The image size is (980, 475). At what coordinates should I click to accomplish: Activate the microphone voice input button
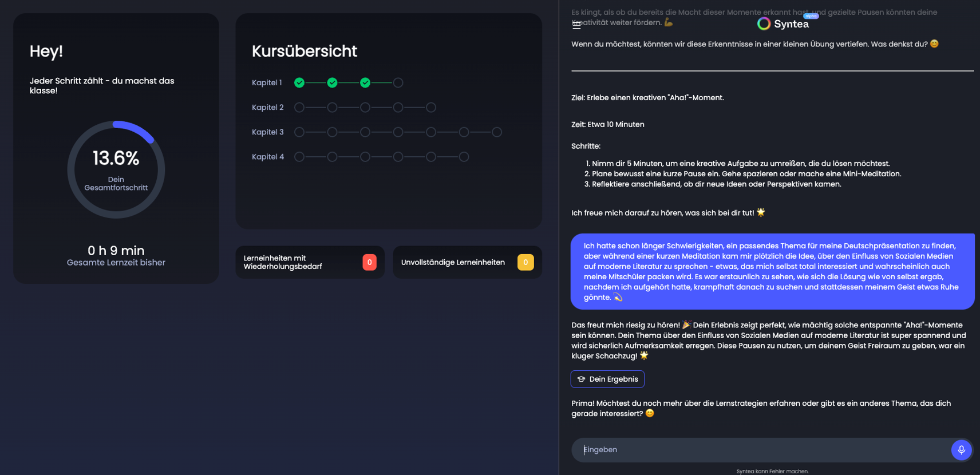point(961,450)
